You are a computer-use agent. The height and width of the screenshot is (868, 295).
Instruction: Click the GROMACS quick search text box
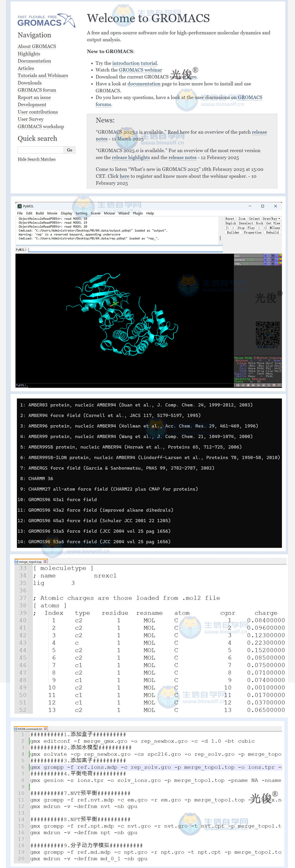(41, 150)
